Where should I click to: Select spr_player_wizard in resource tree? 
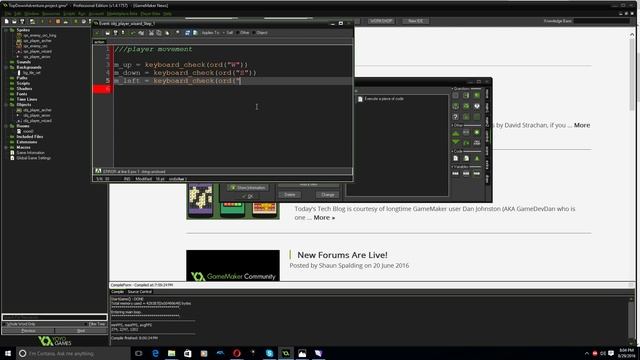click(x=37, y=51)
